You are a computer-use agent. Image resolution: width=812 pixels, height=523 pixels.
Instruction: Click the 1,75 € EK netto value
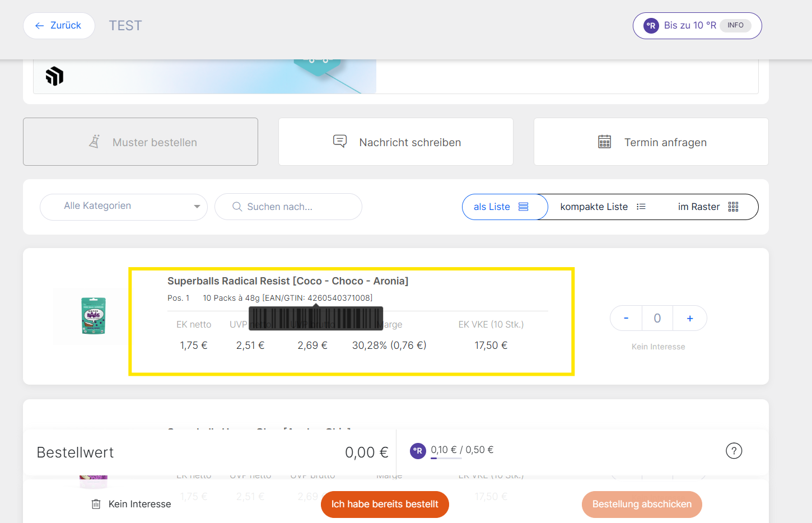(x=194, y=345)
